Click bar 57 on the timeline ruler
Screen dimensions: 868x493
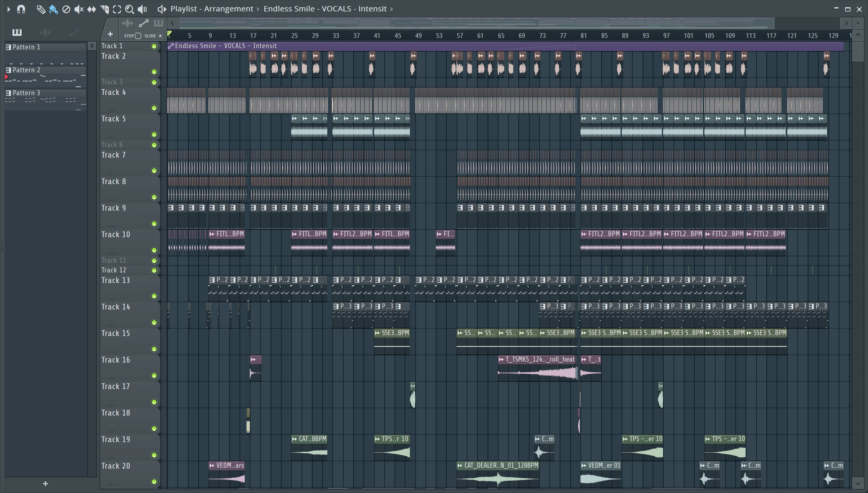pos(459,36)
